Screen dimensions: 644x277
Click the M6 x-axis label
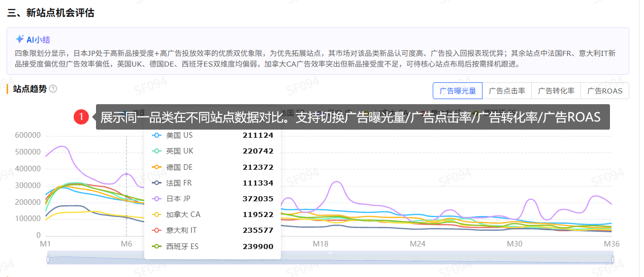126,244
